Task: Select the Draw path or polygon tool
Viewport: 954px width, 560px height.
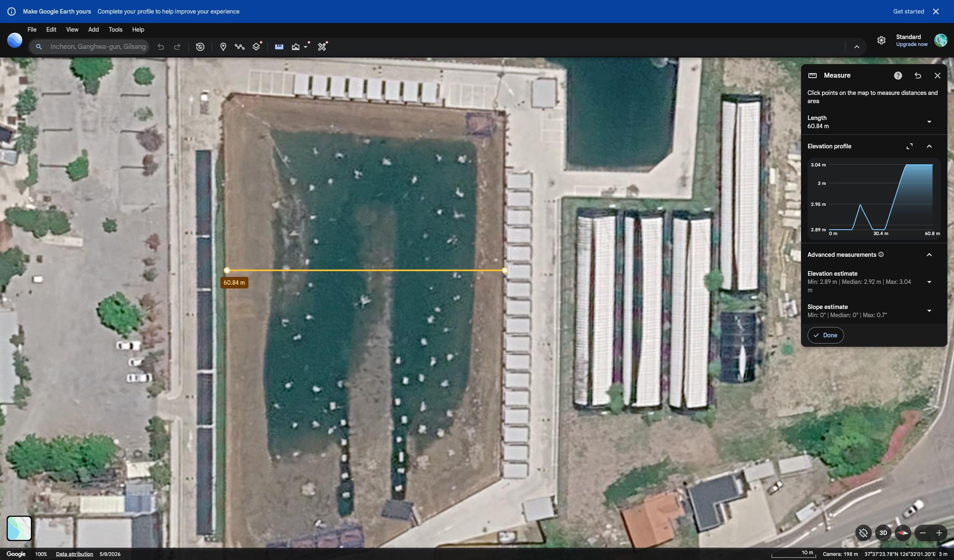Action: (240, 47)
